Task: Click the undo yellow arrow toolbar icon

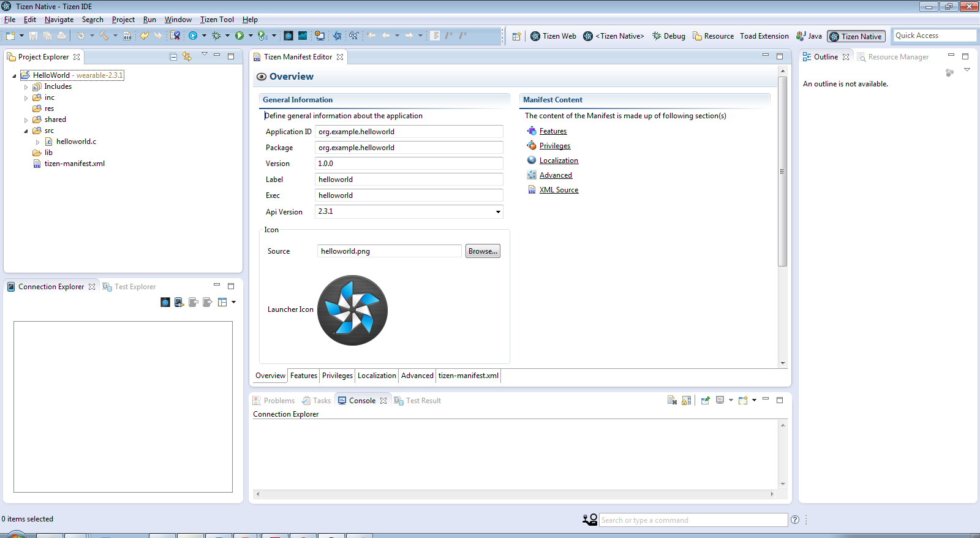Action: pyautogui.click(x=144, y=36)
